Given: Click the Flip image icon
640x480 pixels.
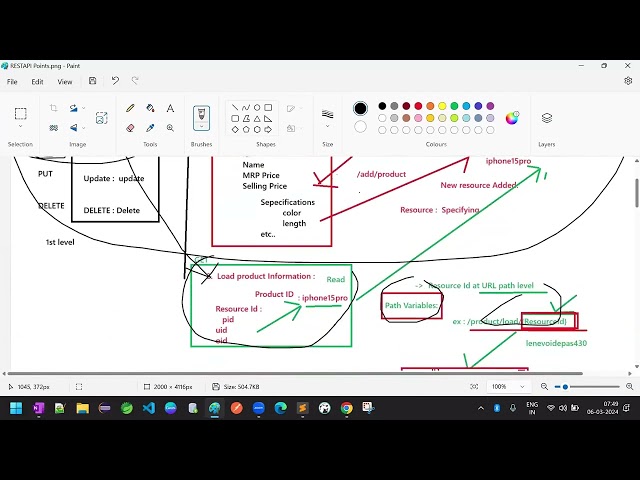Looking at the screenshot, I should (x=73, y=128).
